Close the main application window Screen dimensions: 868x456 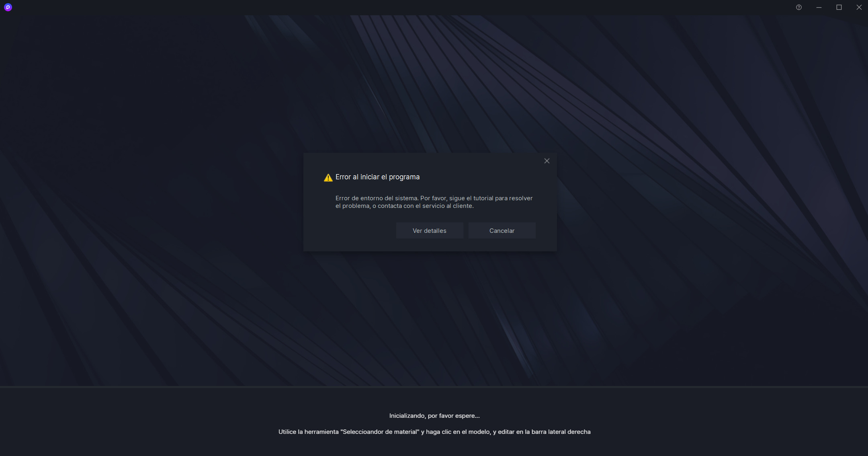[859, 7]
